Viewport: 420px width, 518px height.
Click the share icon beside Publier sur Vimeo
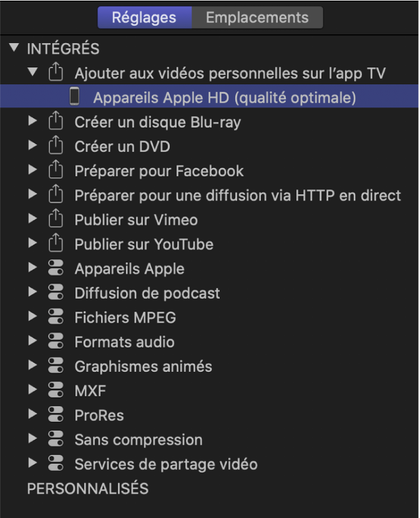point(56,219)
